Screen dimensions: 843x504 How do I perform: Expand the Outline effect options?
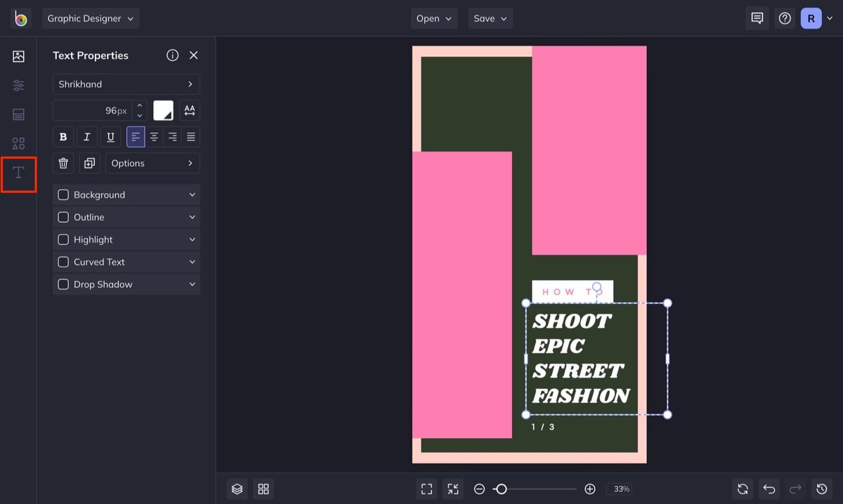[191, 217]
